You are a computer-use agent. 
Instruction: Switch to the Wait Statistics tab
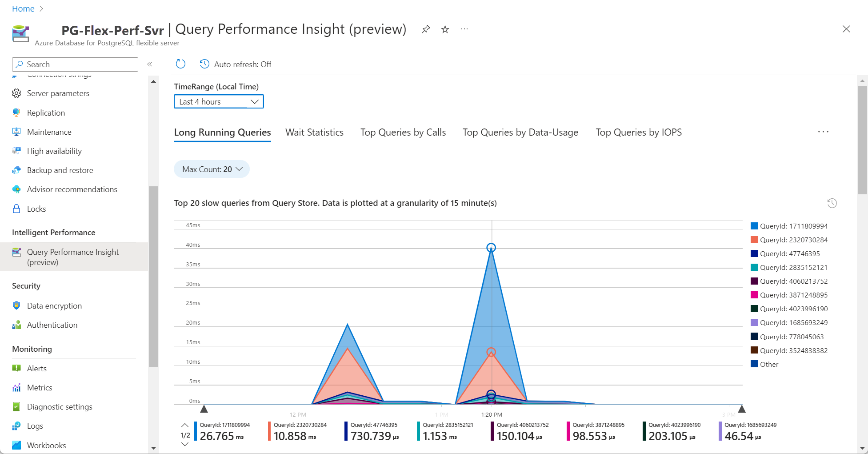(314, 133)
